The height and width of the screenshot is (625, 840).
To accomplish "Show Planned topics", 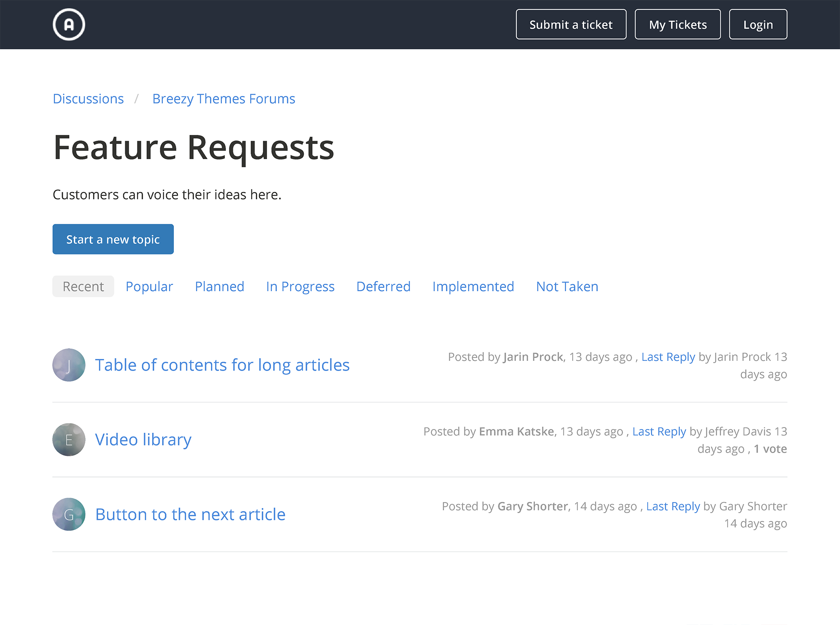I will 219,286.
